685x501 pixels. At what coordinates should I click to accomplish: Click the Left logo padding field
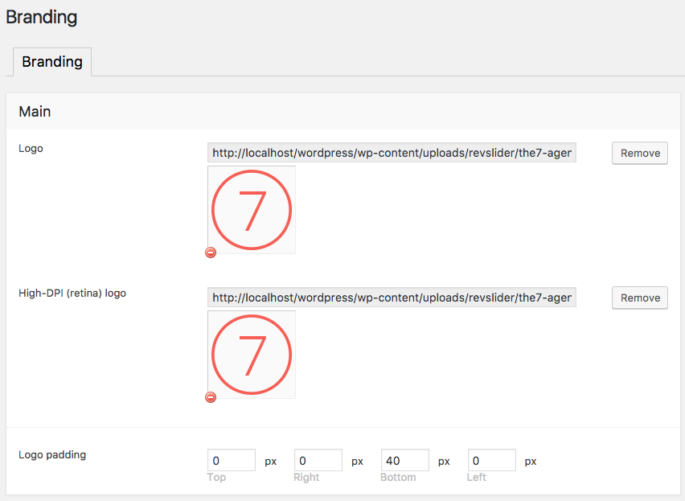(492, 461)
